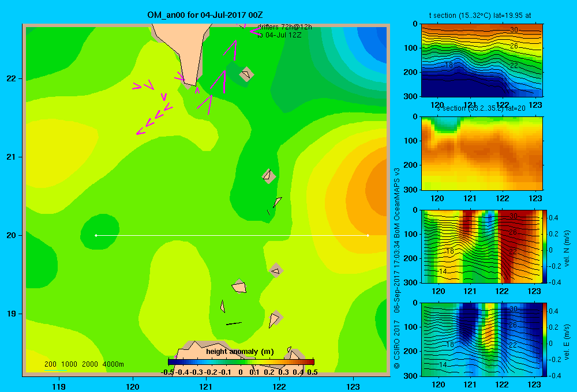
Task: Click the '18' isotherm label in the t section
Action: coord(449,65)
